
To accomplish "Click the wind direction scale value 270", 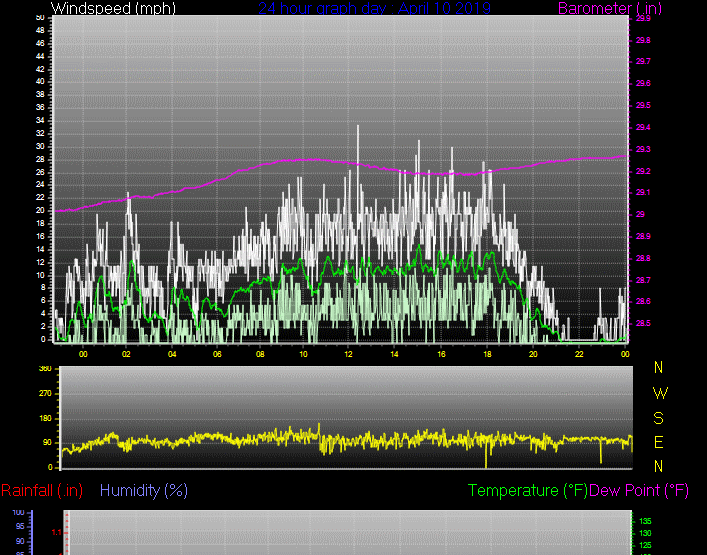I will tap(45, 394).
